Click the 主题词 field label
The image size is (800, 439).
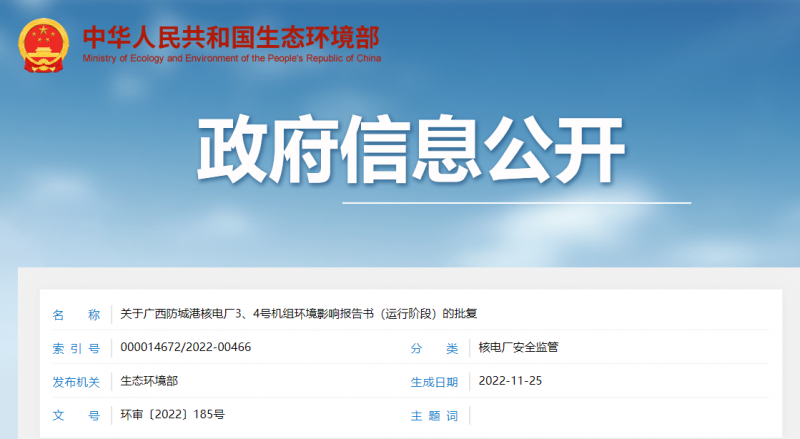[x=434, y=414]
